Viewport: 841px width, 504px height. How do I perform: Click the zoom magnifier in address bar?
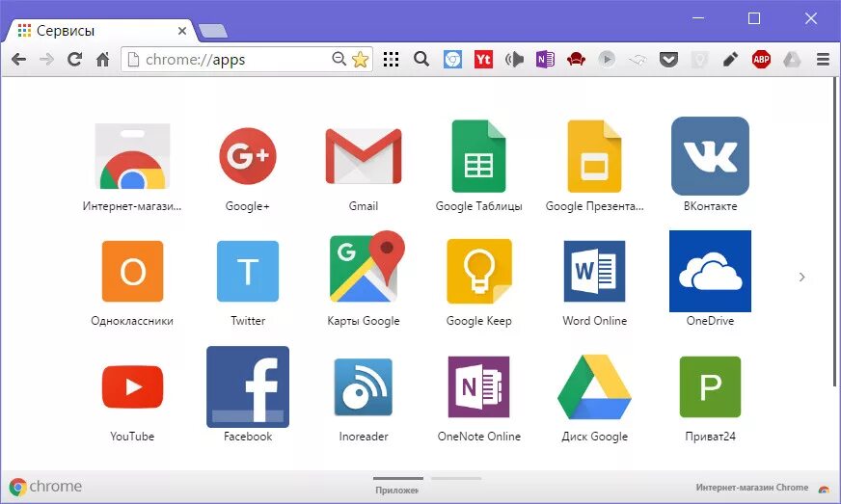[x=339, y=59]
